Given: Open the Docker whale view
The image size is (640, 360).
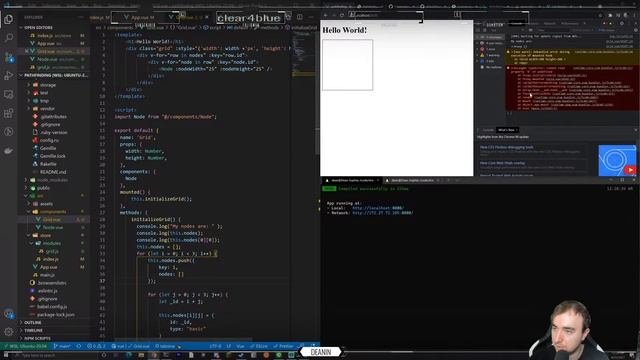Looking at the screenshot, I should click(x=8, y=151).
